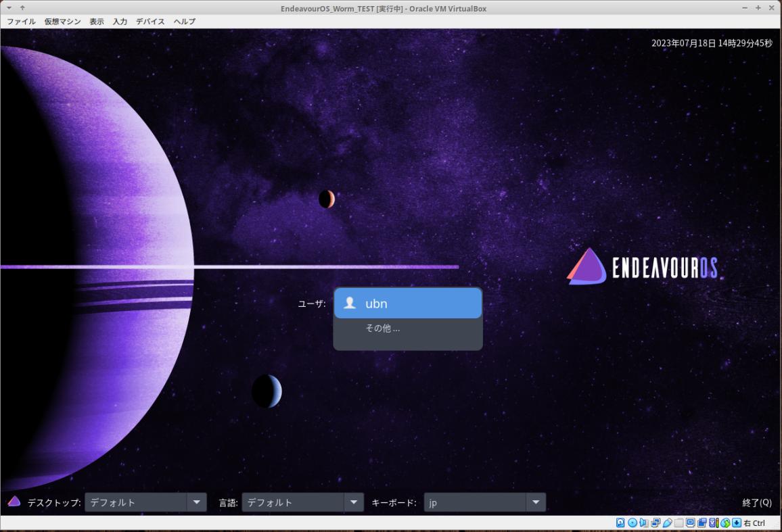782x532 pixels.
Task: Click the keyboard capture arrow icon
Action: (x=737, y=523)
